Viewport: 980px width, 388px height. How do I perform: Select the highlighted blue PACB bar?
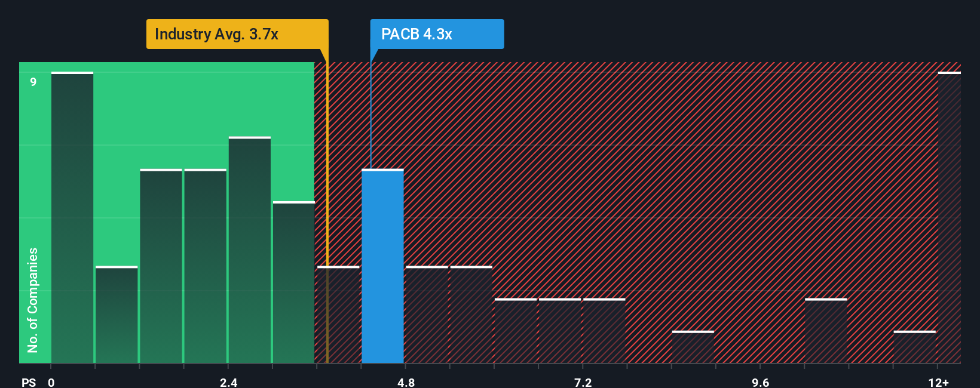coord(382,266)
